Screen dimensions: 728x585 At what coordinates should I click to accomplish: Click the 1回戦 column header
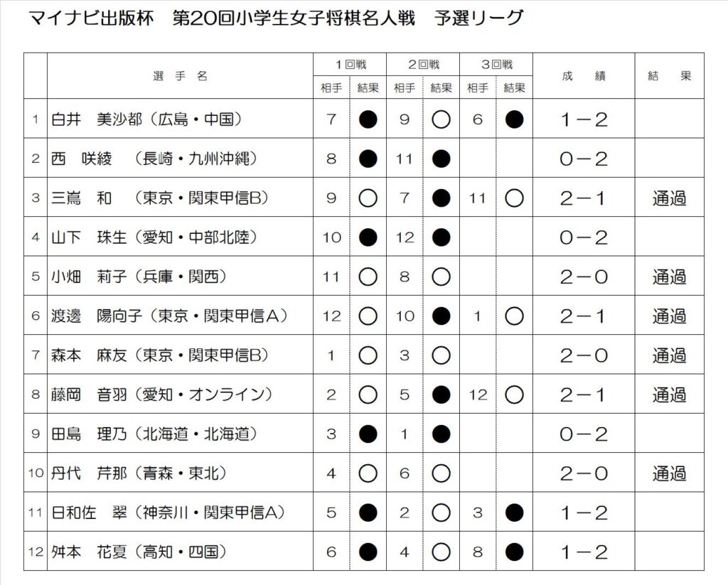click(350, 65)
